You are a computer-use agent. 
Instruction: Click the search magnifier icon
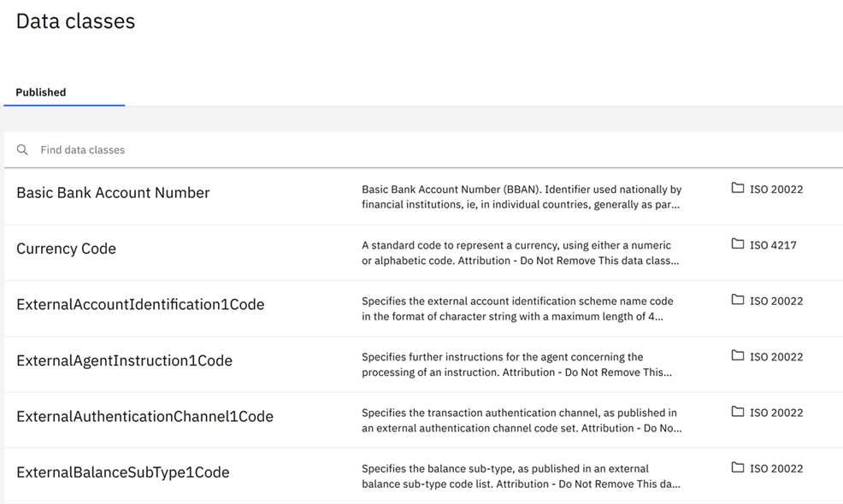click(22, 149)
